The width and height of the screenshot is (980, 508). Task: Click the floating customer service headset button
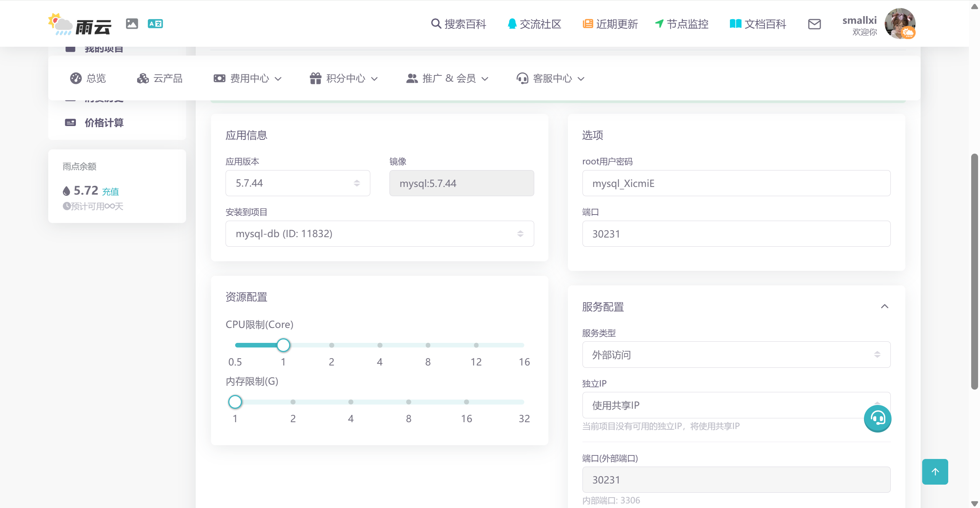(877, 418)
